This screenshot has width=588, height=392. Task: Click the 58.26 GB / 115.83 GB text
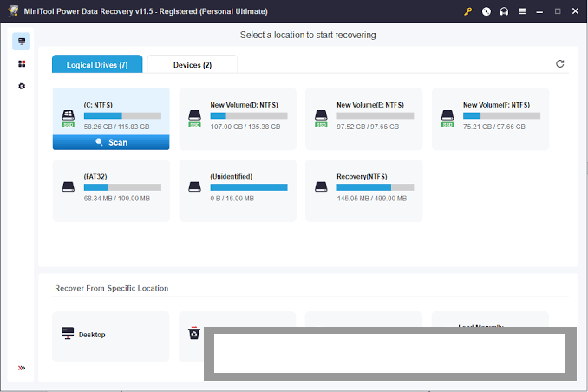pos(116,127)
